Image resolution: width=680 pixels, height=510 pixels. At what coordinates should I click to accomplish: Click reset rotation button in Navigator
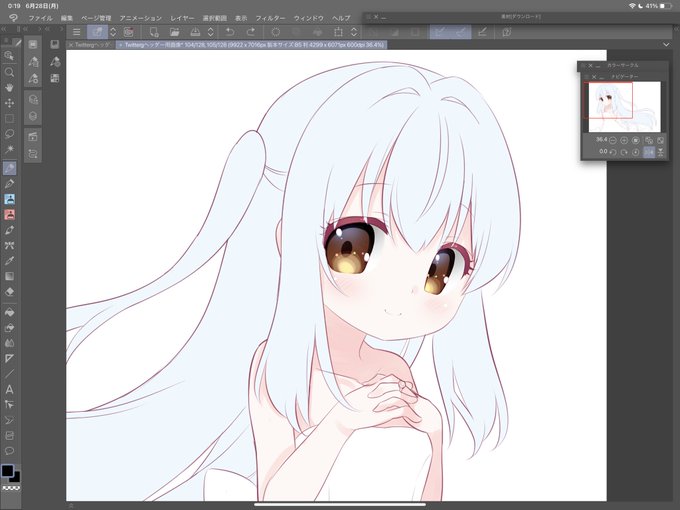pos(636,152)
